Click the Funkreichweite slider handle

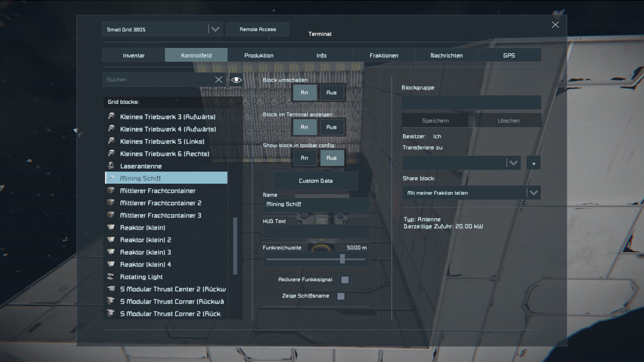point(342,259)
